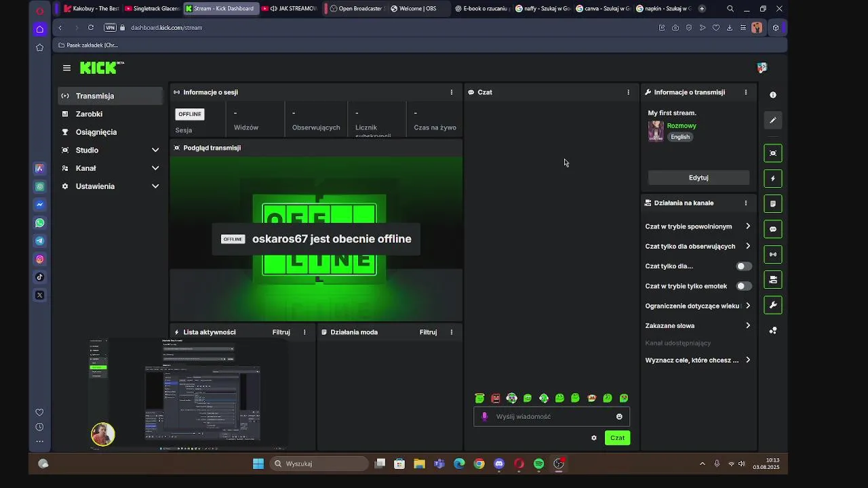This screenshot has height=488, width=868.
Task: Open the Kick hamburger menu
Action: (66, 68)
